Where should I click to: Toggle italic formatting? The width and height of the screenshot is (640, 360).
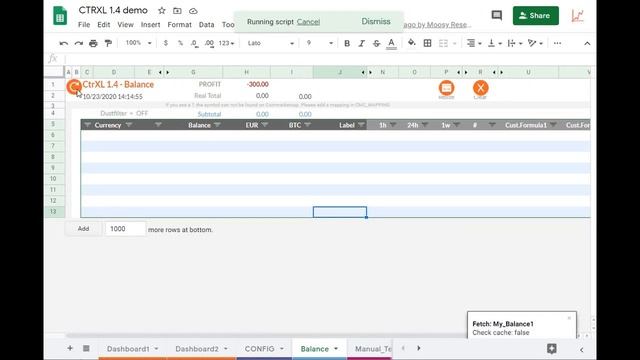click(362, 43)
